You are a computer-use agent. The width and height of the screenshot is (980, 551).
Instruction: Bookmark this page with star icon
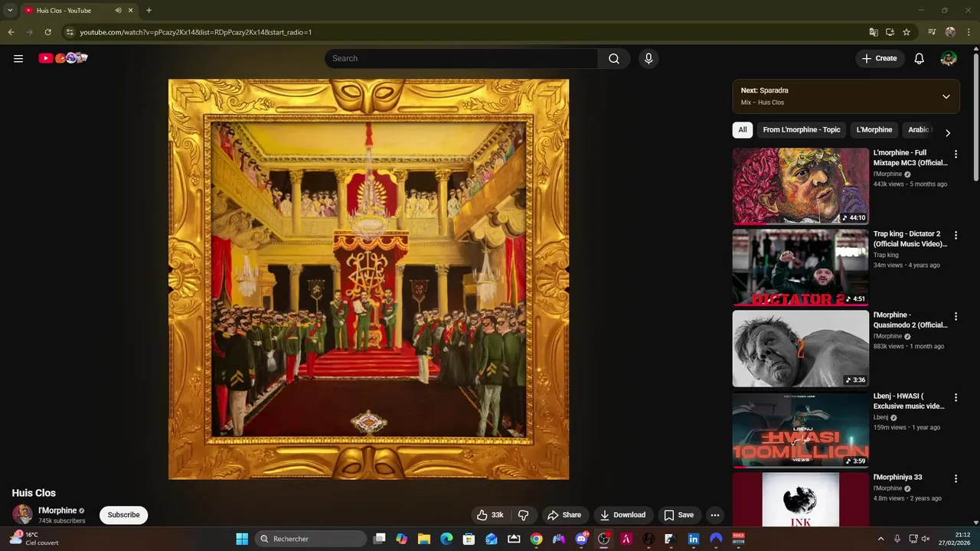tap(906, 32)
